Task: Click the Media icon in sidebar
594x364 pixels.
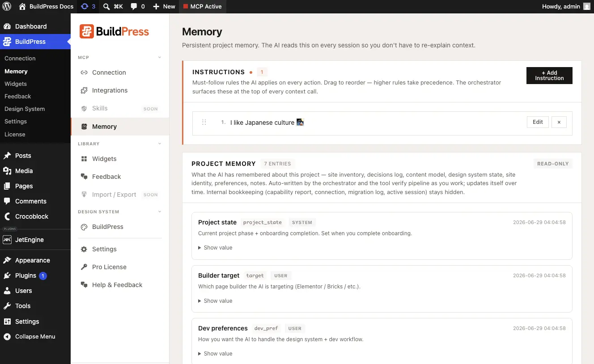Action: (x=7, y=171)
